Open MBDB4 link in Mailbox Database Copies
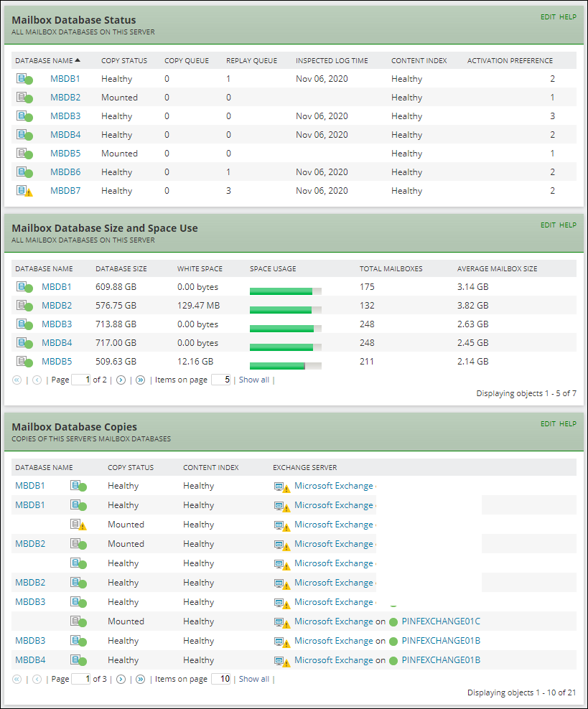This screenshot has height=709, width=588. [x=30, y=660]
